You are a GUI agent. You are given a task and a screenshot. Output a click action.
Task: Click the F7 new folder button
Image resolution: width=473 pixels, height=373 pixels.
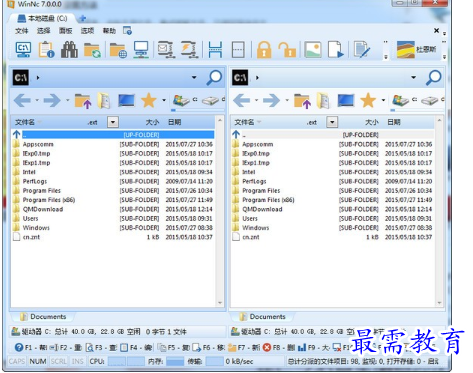coord(244,348)
